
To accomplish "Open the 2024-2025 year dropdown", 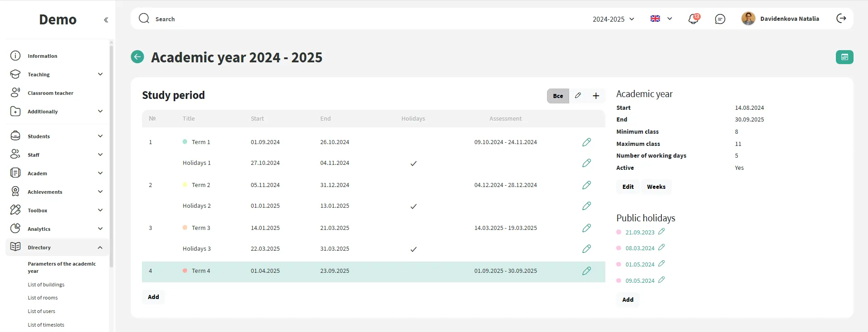I will (x=613, y=19).
